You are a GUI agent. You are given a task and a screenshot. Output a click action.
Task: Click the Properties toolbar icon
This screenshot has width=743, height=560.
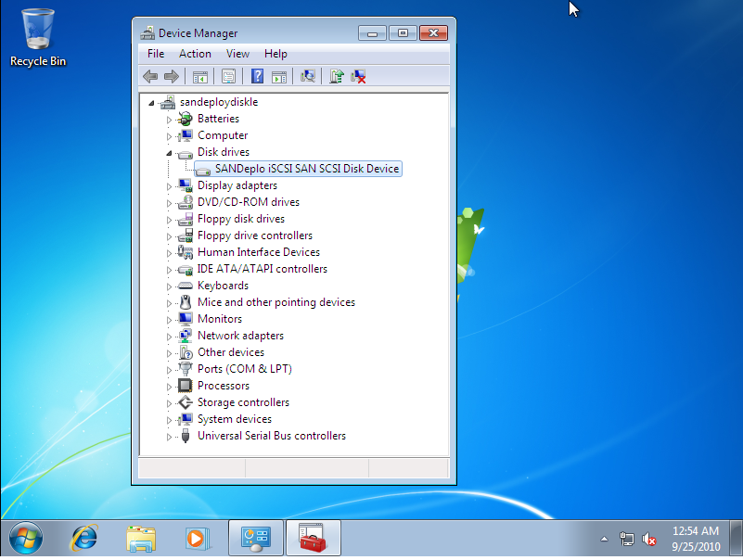(x=228, y=76)
